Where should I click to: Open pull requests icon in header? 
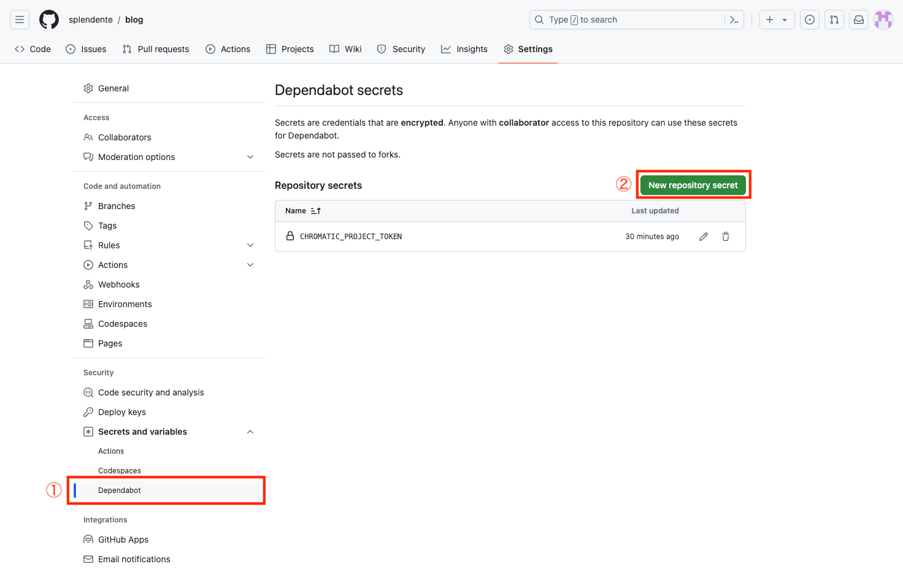834,20
